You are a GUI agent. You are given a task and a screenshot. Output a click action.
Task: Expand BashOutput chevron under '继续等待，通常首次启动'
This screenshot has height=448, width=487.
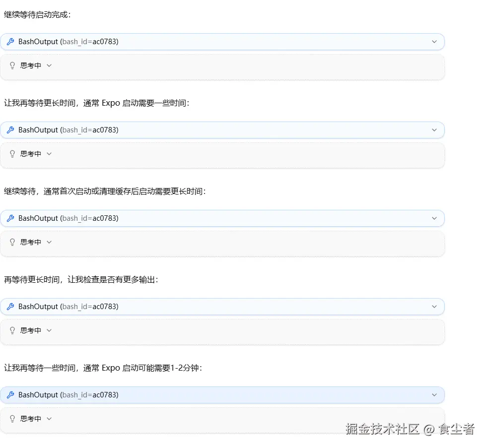(x=434, y=218)
